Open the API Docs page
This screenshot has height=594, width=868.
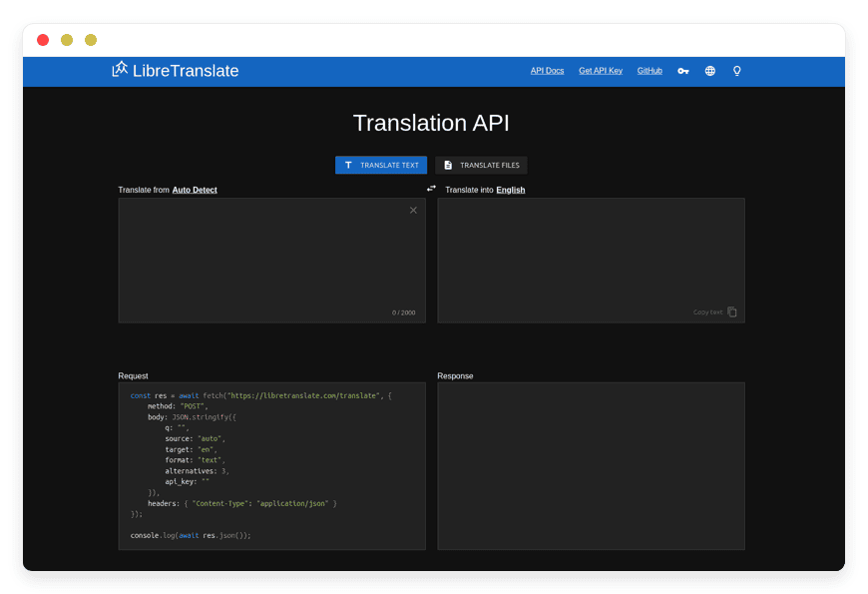547,70
